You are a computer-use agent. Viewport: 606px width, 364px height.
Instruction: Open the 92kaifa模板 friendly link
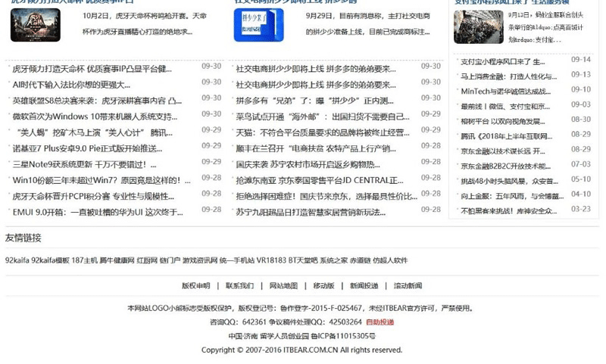click(x=50, y=260)
